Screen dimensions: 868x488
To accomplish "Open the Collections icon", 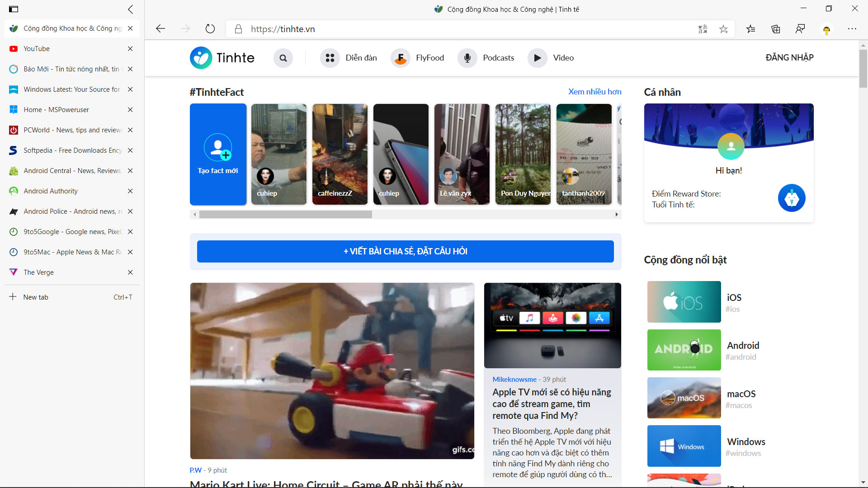I will 776,29.
